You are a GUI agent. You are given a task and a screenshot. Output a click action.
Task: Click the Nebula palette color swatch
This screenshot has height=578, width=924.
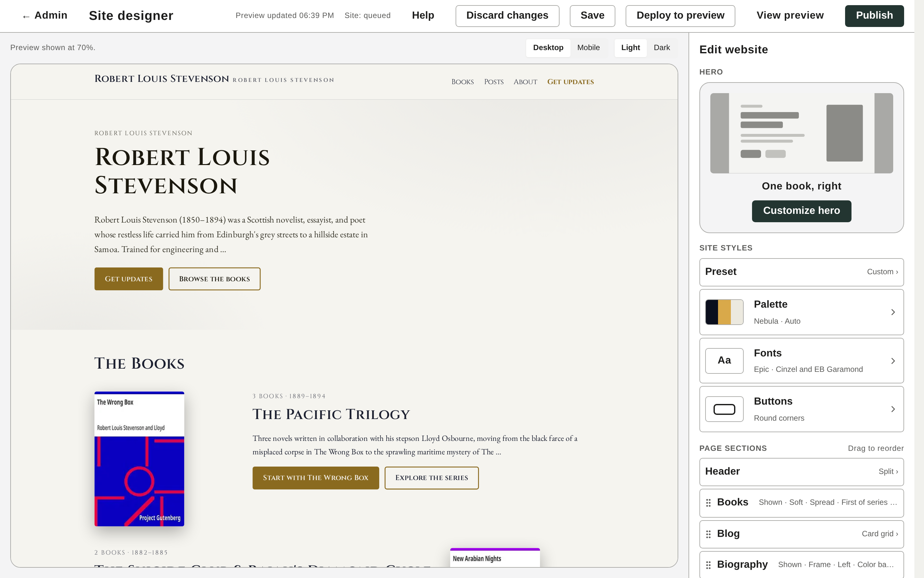tap(724, 312)
